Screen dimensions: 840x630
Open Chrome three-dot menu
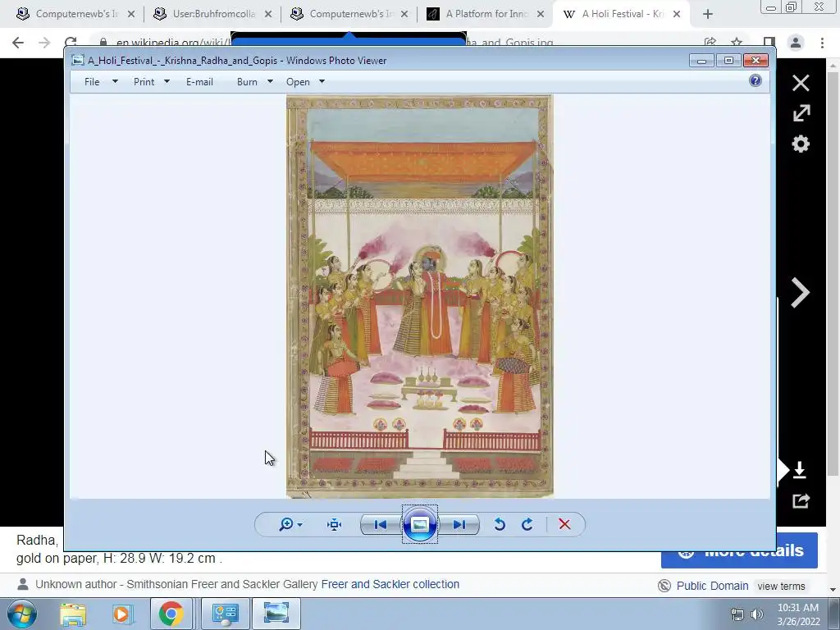click(822, 43)
